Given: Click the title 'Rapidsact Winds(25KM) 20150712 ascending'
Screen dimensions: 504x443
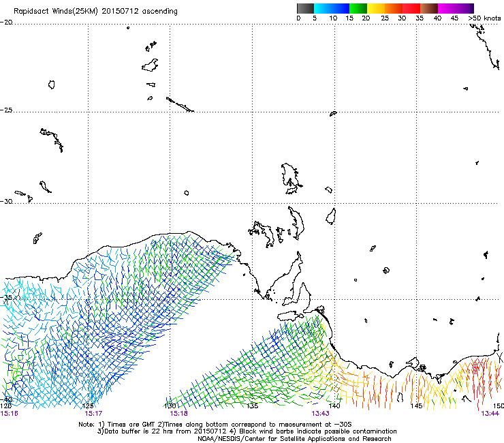Looking at the screenshot, I should click(x=95, y=12).
